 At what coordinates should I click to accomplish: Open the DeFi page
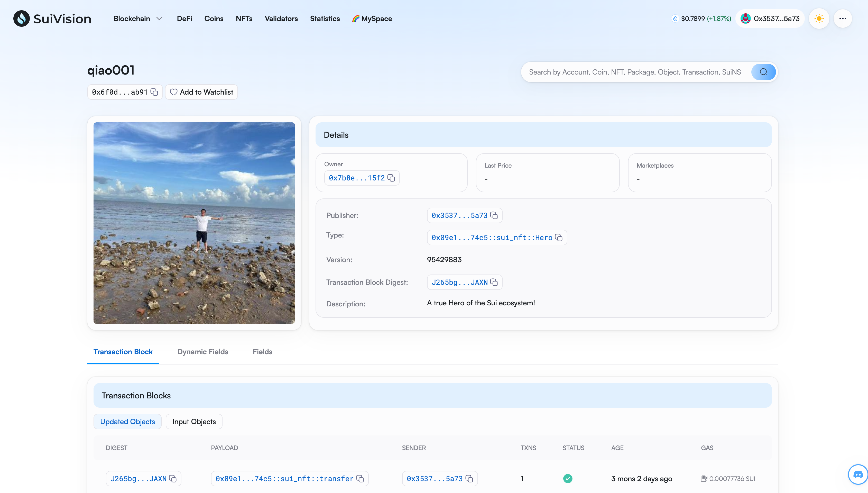[184, 19]
